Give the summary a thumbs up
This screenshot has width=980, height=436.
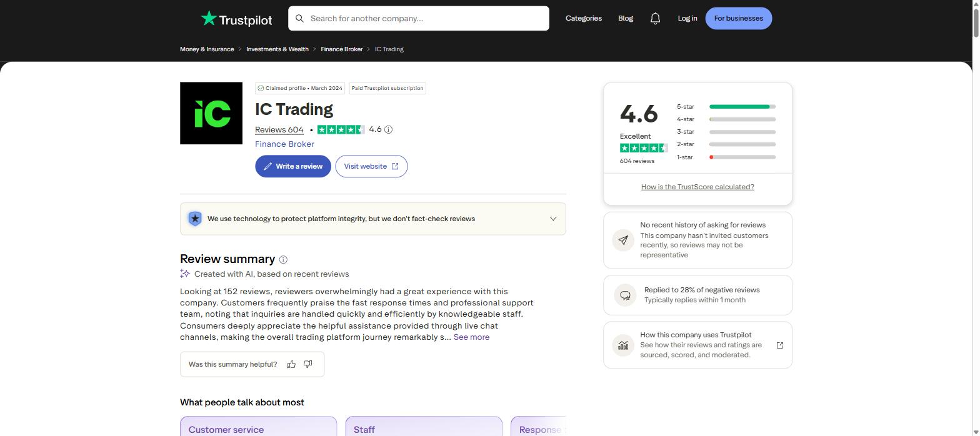pyautogui.click(x=291, y=364)
